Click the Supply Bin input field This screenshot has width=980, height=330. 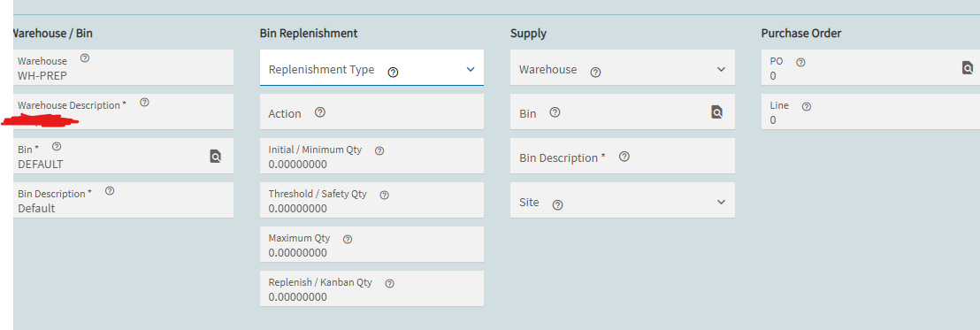click(623, 111)
